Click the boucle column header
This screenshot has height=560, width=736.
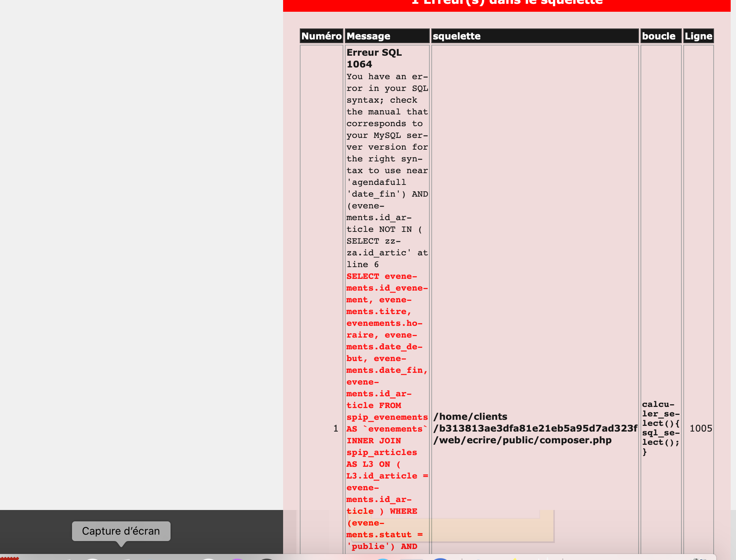click(661, 36)
